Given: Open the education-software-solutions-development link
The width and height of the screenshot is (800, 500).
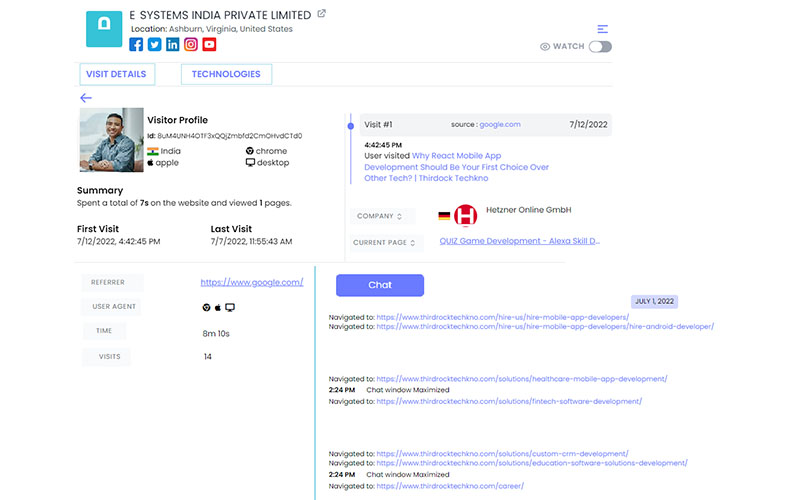Looking at the screenshot, I should click(x=532, y=463).
